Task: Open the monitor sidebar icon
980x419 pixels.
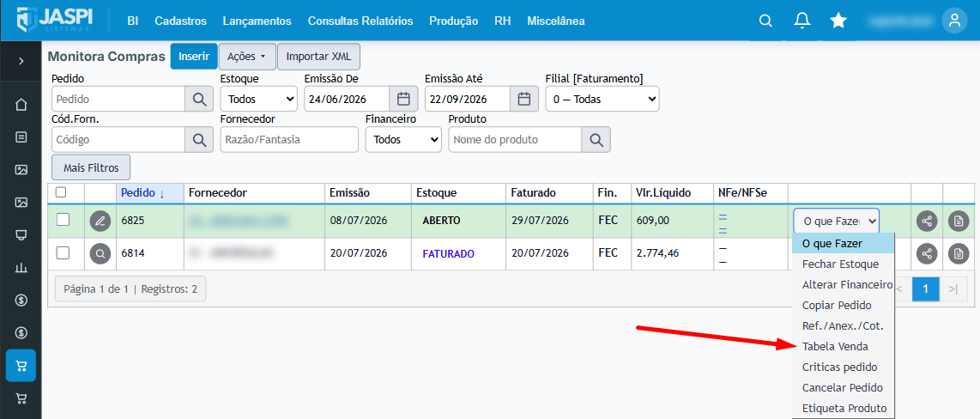Action: 21,235
